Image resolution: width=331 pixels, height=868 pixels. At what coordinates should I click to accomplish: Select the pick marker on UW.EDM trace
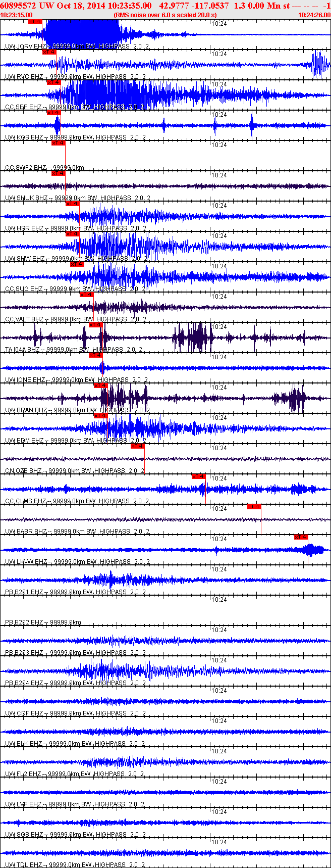[x=100, y=416]
